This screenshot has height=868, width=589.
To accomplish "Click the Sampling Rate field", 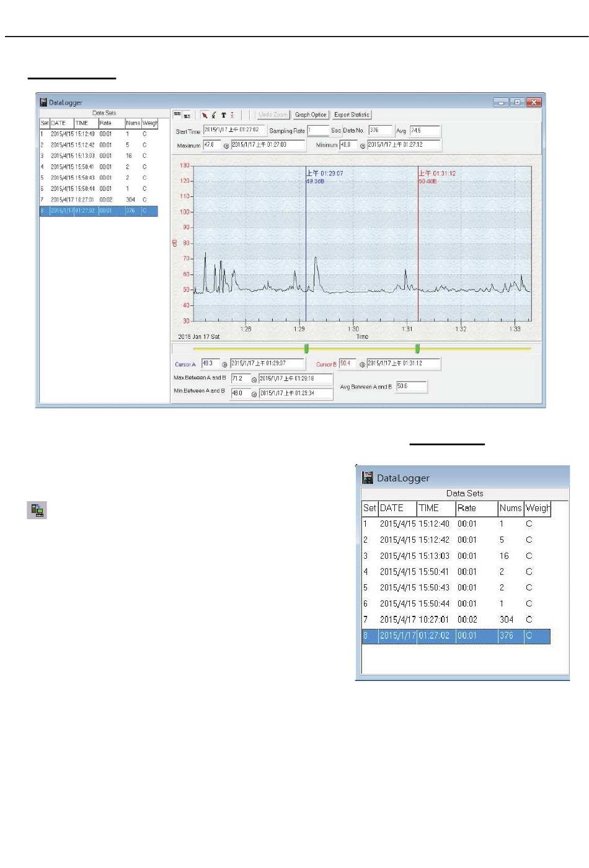I will pyautogui.click(x=318, y=131).
